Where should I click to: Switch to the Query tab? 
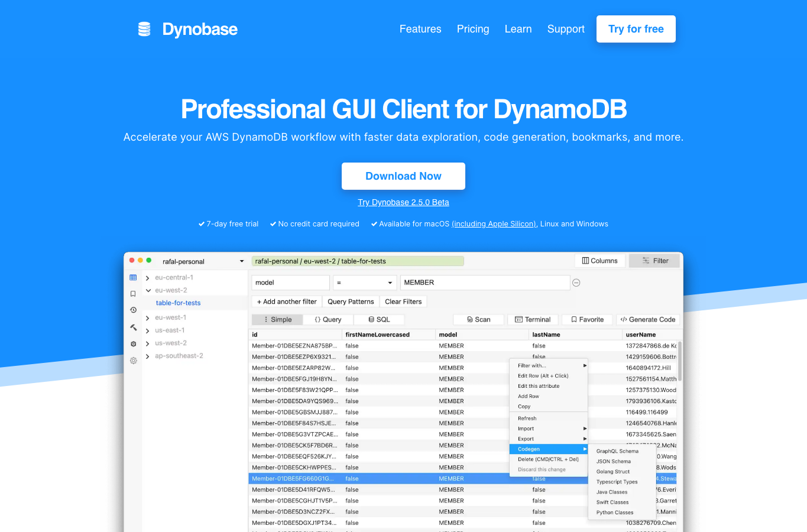click(x=328, y=319)
